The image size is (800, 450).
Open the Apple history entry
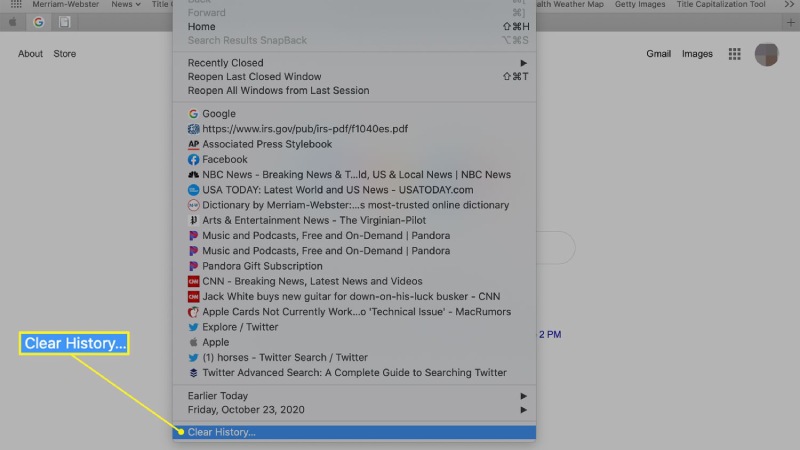click(x=354, y=342)
